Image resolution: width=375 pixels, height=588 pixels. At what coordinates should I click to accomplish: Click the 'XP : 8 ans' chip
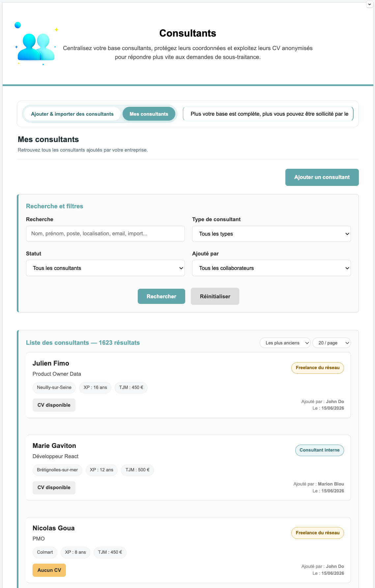[x=75, y=552]
